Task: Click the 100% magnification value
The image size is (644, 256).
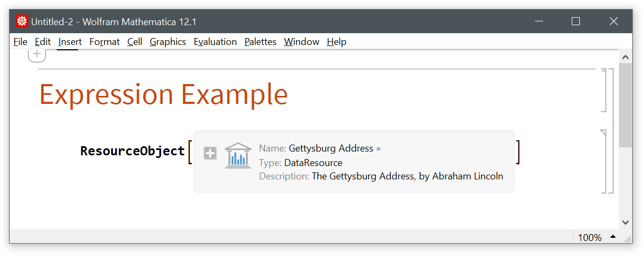Action: (589, 237)
